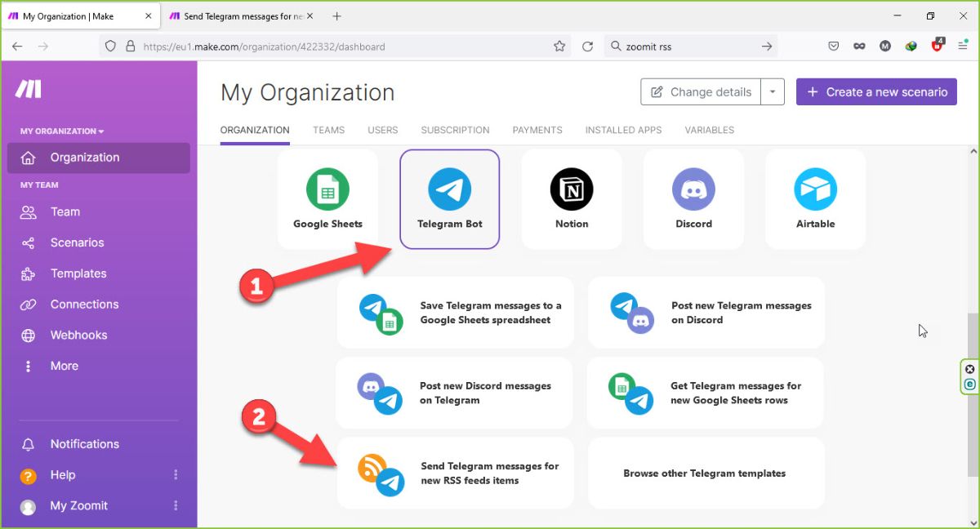Image resolution: width=980 pixels, height=529 pixels.
Task: Click the scrollbar down arrow
Action: click(x=972, y=522)
